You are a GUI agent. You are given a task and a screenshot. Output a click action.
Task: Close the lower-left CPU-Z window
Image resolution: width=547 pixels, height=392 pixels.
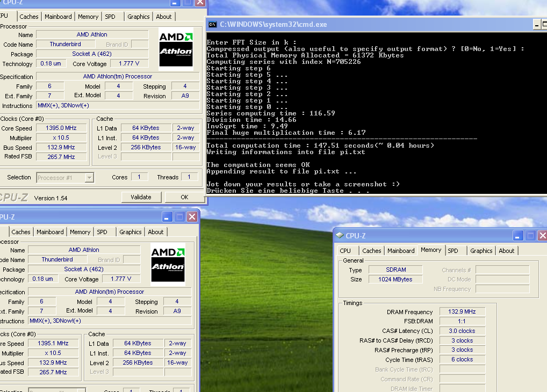point(192,217)
